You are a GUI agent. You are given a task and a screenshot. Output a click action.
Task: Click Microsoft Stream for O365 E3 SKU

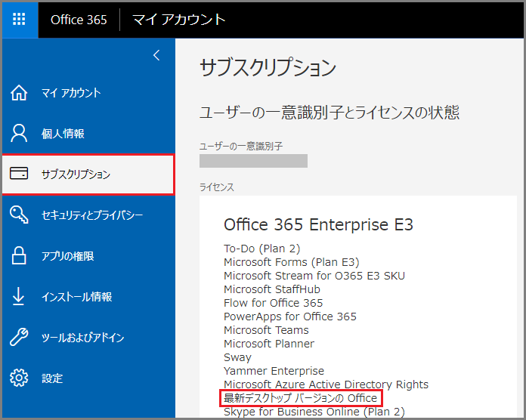[x=314, y=276]
